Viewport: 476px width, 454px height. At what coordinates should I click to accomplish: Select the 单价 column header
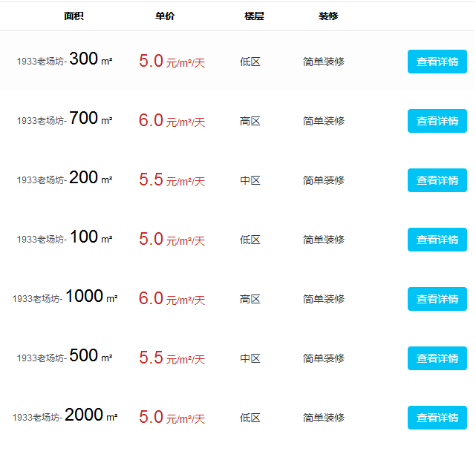[165, 16]
